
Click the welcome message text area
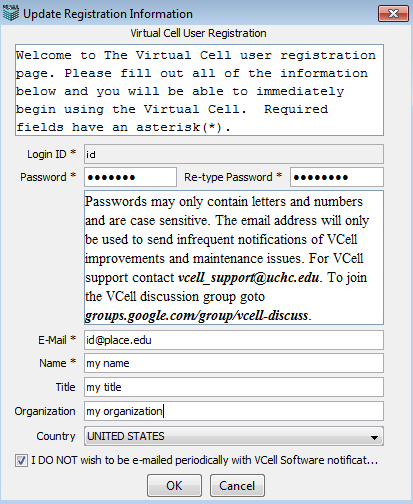point(199,90)
